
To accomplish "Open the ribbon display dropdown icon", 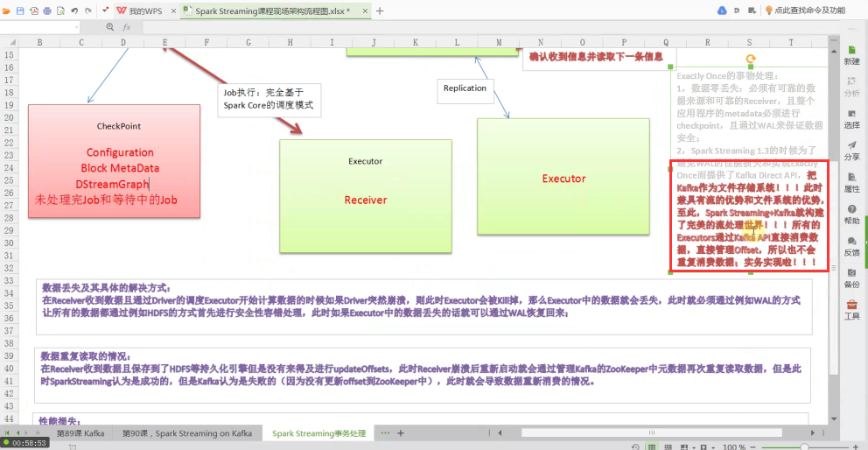I will (x=752, y=11).
